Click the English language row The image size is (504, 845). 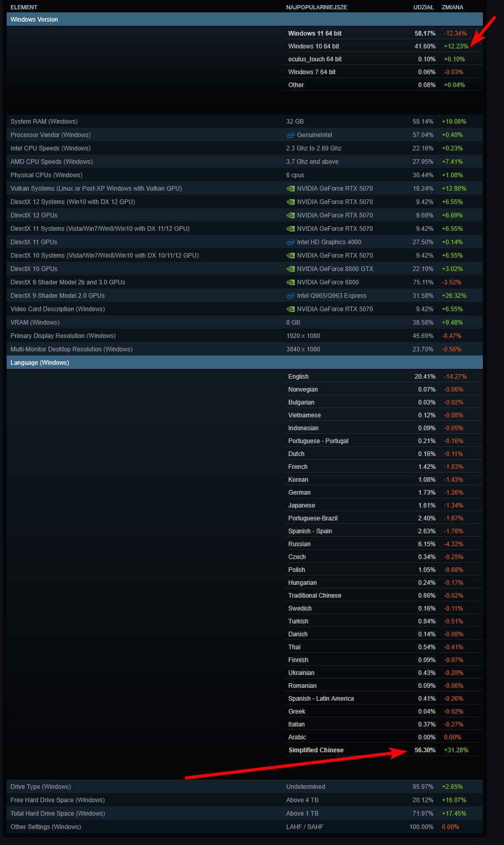pos(383,377)
